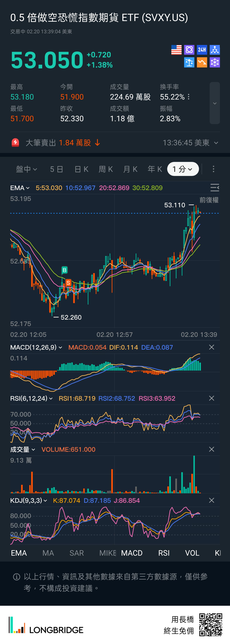Screen dimensions: 230x644
Task: Tap the B buy marker on chart
Action: [x=64, y=270]
